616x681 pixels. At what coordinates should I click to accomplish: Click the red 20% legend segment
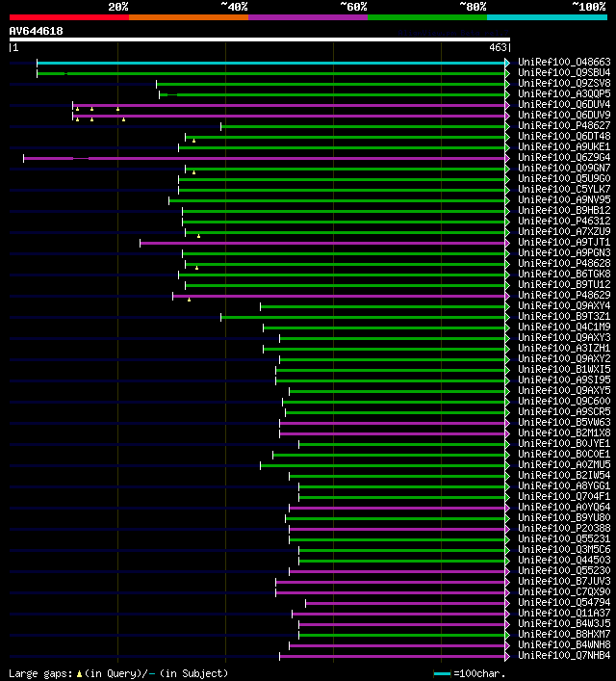[69, 17]
